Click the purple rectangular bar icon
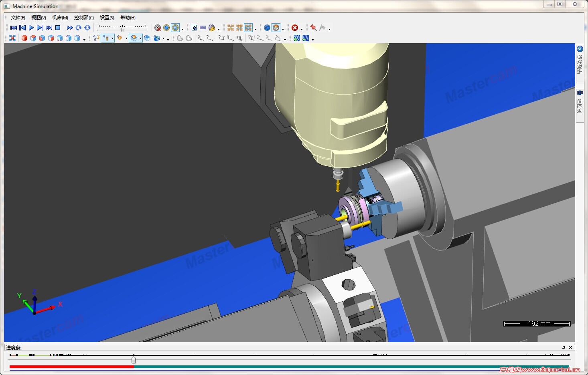The image size is (588, 375). point(203,28)
